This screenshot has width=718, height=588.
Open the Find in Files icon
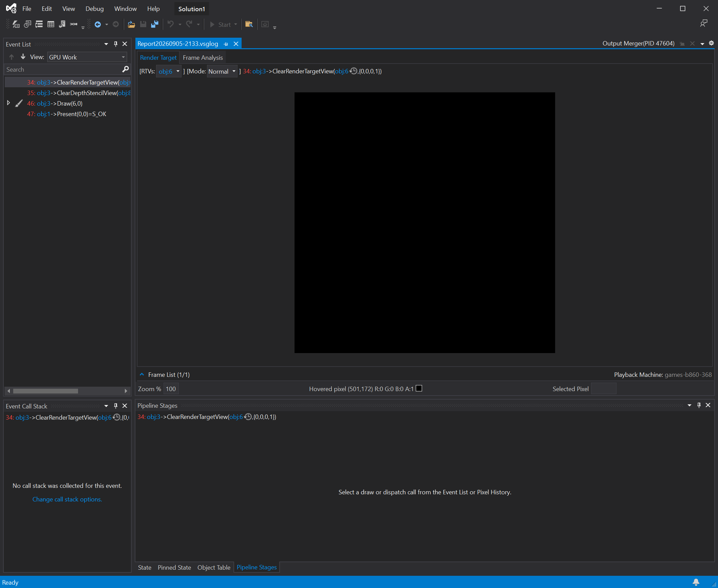249,24
